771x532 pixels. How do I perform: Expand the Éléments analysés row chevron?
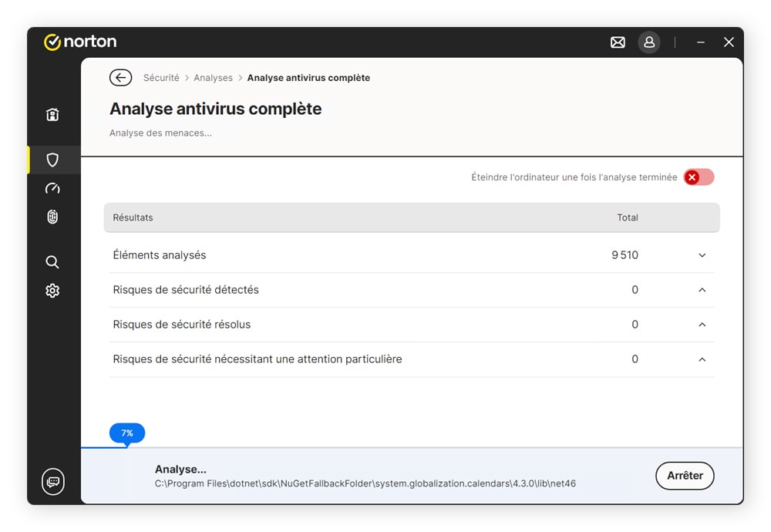coord(702,255)
